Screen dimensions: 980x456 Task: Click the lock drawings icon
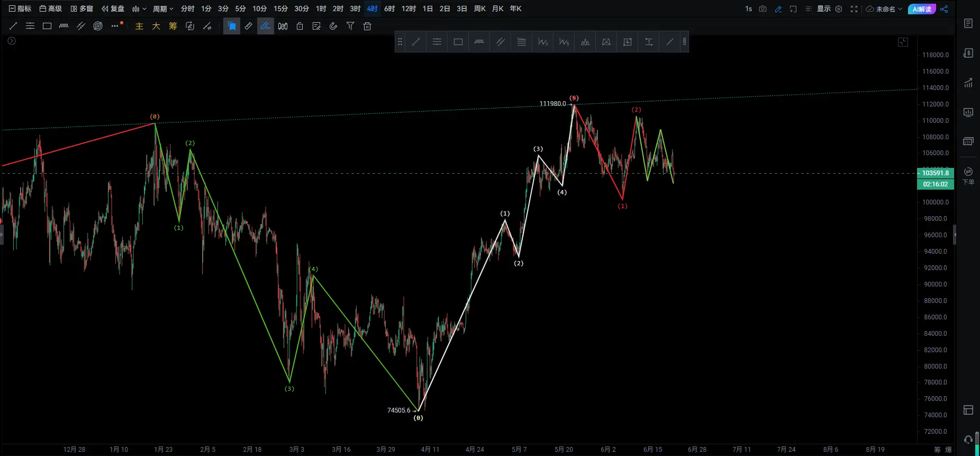(x=300, y=26)
